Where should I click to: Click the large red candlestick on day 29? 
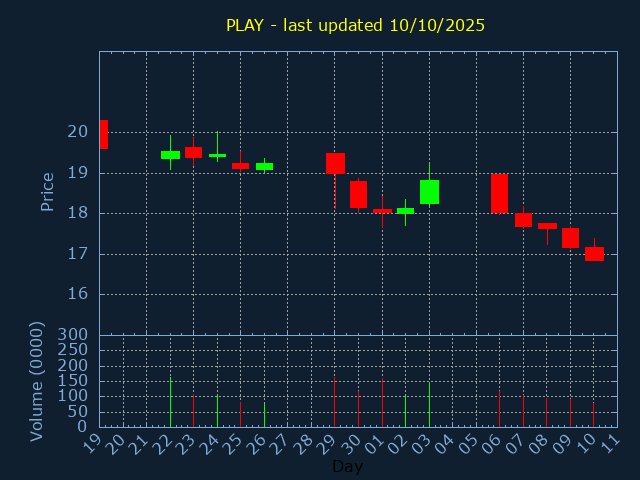(x=335, y=163)
